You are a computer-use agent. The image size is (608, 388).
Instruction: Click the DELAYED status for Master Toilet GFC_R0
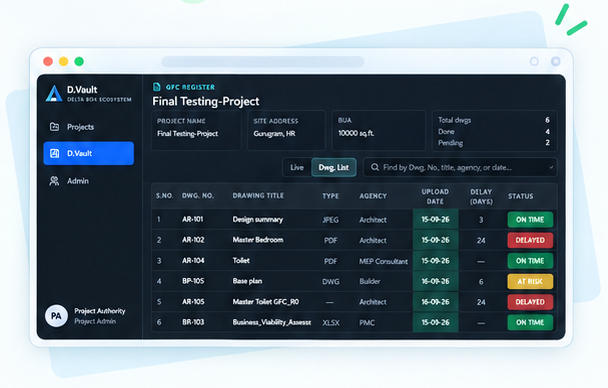tap(530, 302)
